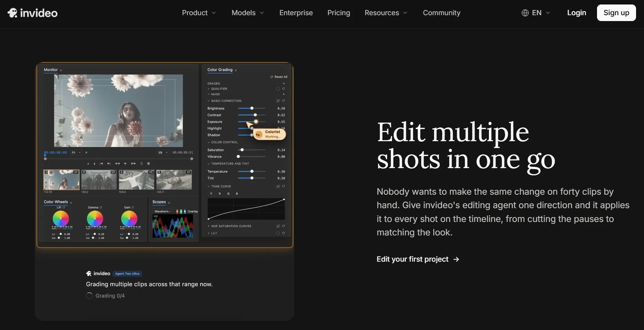The image size is (644, 330).
Task: Go to the Community page
Action: click(442, 13)
